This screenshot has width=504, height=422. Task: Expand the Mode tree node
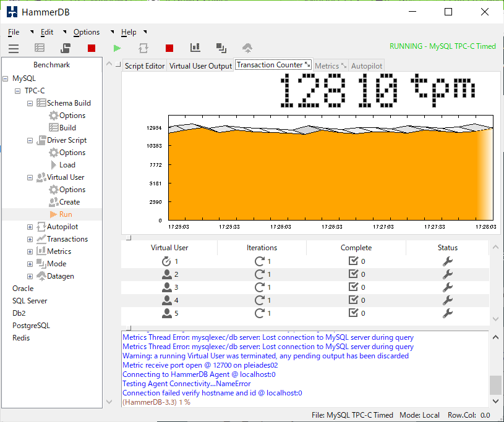click(x=30, y=264)
